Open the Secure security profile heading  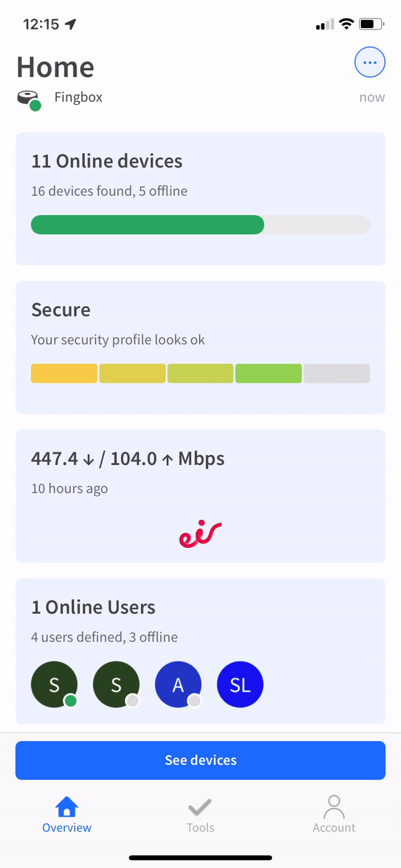coord(61,310)
